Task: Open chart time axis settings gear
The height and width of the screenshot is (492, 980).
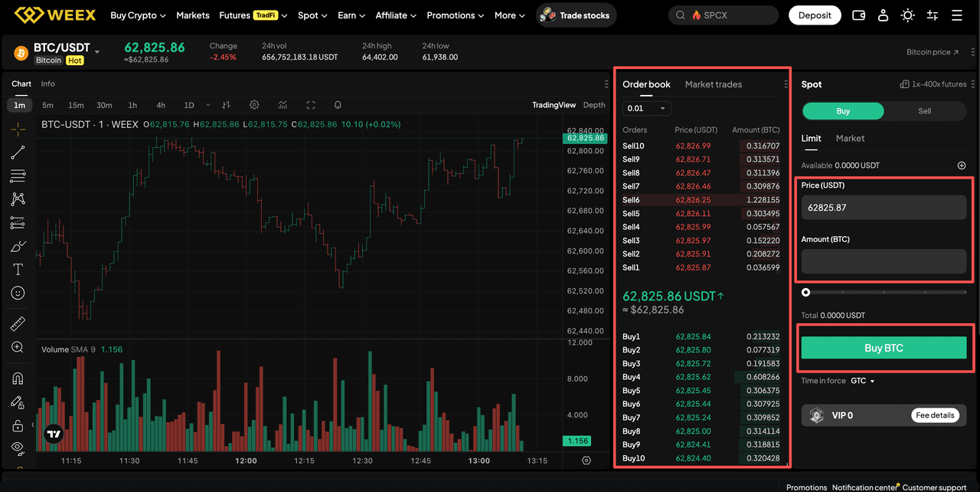Action: point(586,461)
